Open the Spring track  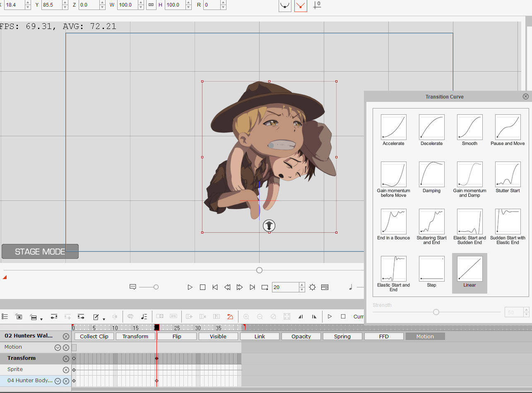[342, 336]
